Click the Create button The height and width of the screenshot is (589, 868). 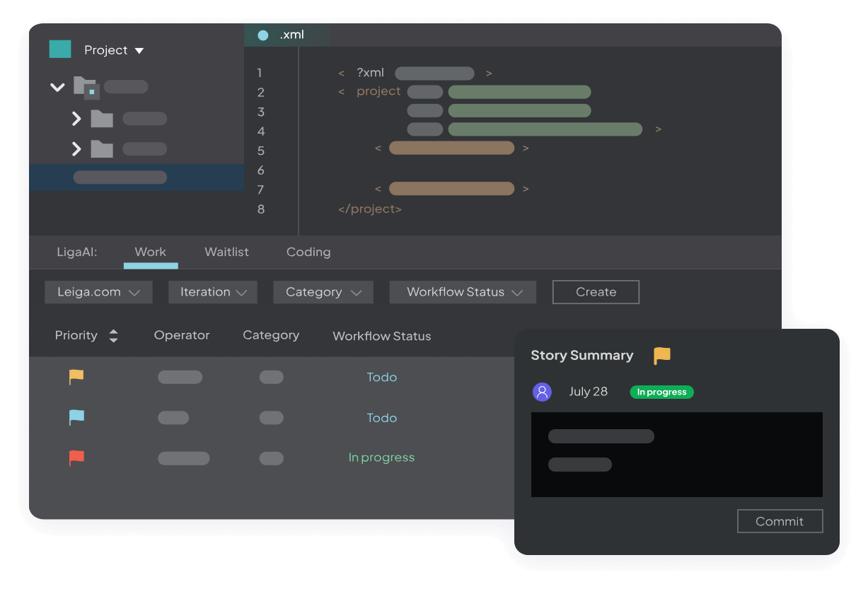pyautogui.click(x=595, y=291)
